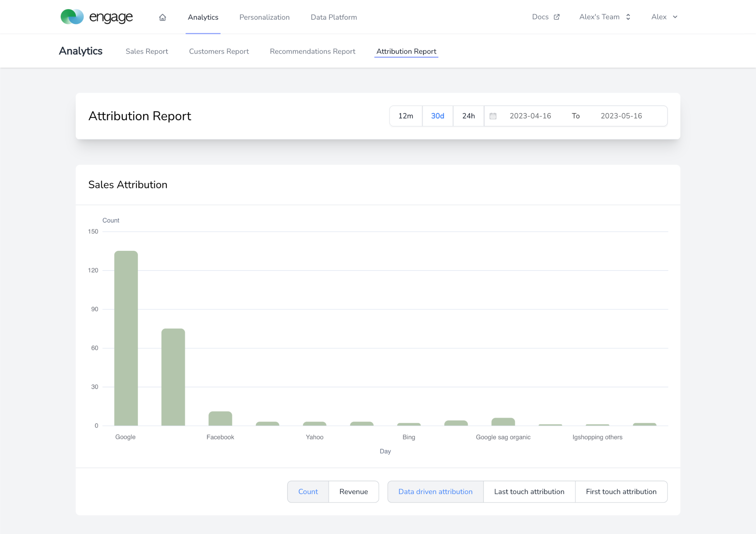The height and width of the screenshot is (534, 756).
Task: Expand the Alex user menu
Action: coord(664,17)
